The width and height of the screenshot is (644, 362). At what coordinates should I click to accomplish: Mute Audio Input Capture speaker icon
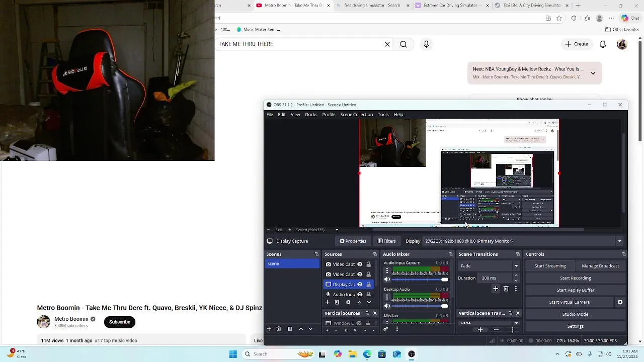coord(387,279)
